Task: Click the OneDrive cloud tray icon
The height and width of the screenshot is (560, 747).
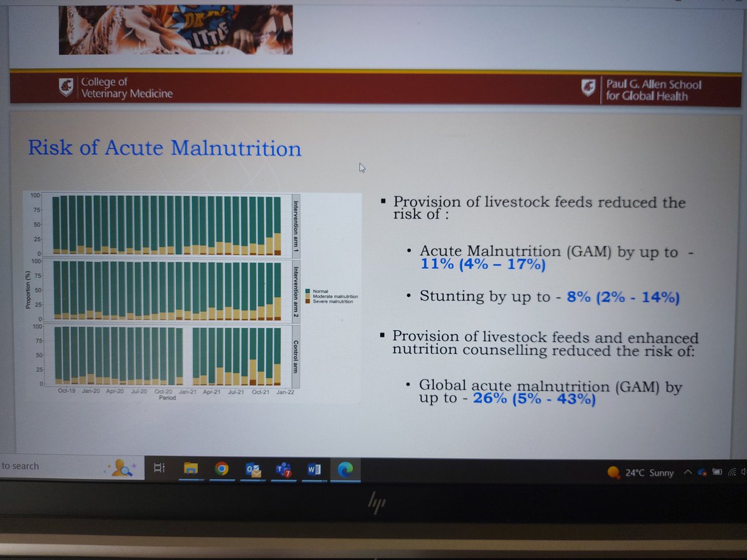Action: 702,473
